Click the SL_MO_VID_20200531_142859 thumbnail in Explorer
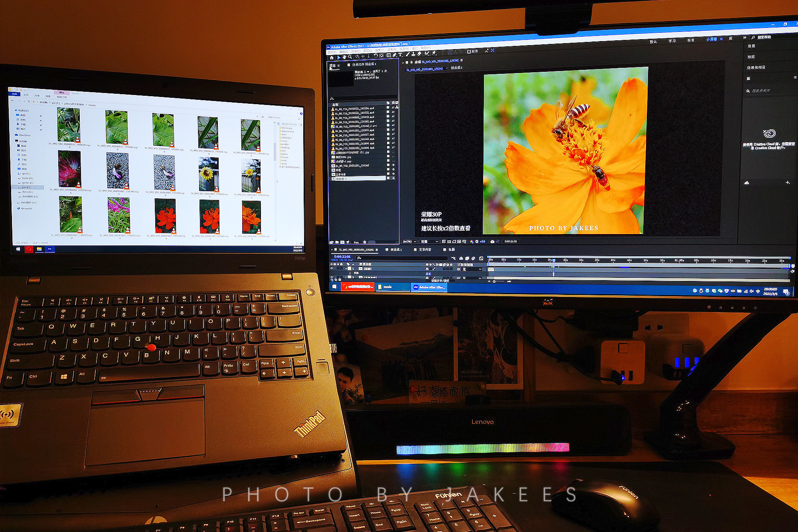Viewport: 798px width, 532px height. tap(69, 125)
